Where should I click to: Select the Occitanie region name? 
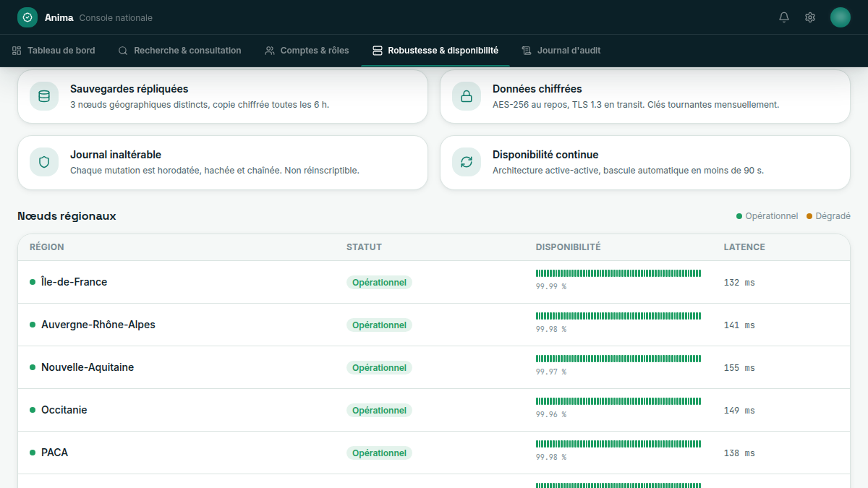[x=64, y=410]
